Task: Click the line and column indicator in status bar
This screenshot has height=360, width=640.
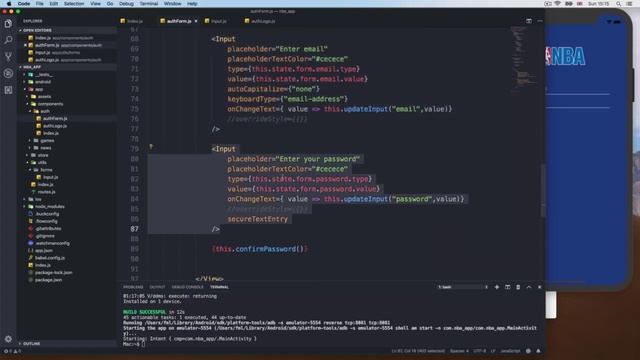Action: click(418, 351)
